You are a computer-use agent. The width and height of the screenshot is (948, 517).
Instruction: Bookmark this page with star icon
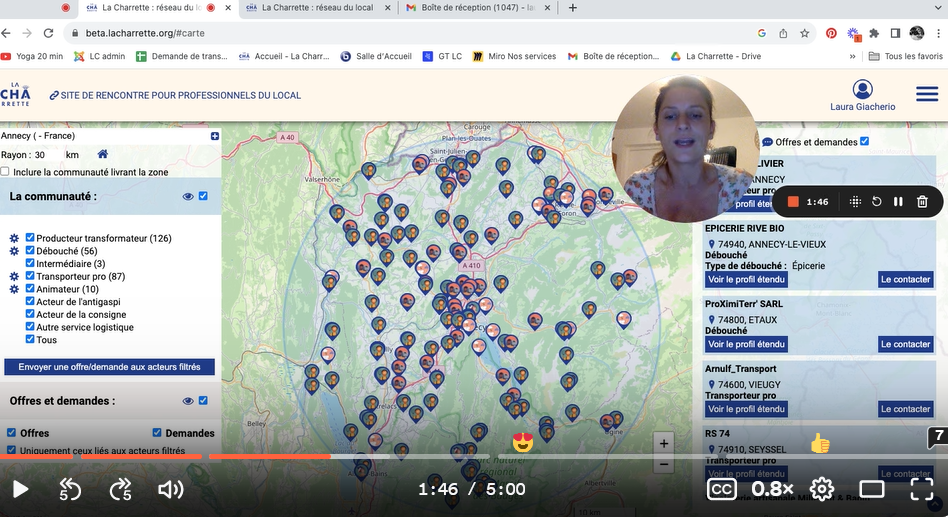coord(804,33)
